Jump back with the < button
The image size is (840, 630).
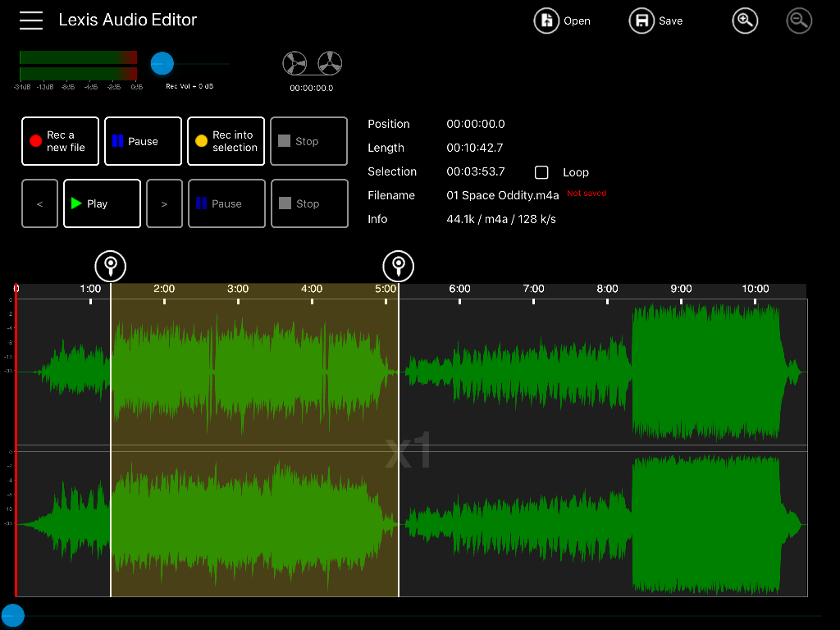[39, 203]
